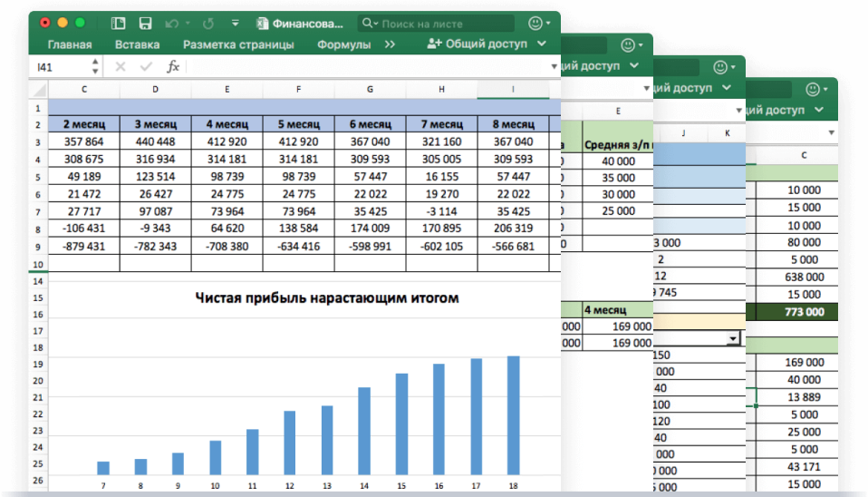Collapse the ribbon with the chevron arrow

(x=542, y=44)
